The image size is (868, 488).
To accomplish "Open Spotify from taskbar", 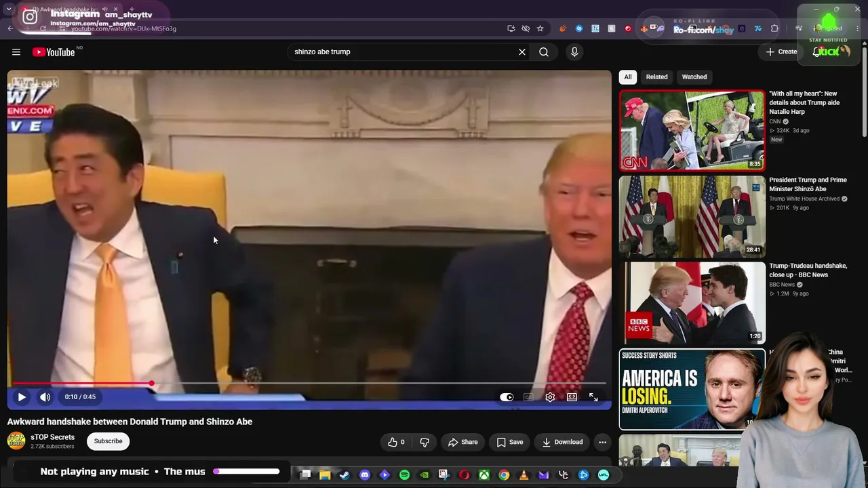I will 405,475.
